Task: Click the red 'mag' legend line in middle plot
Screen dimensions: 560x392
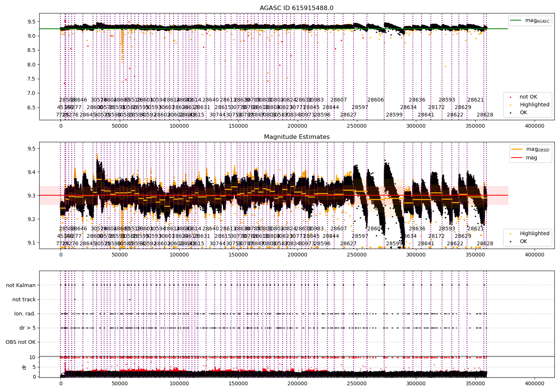Action: tap(517, 158)
